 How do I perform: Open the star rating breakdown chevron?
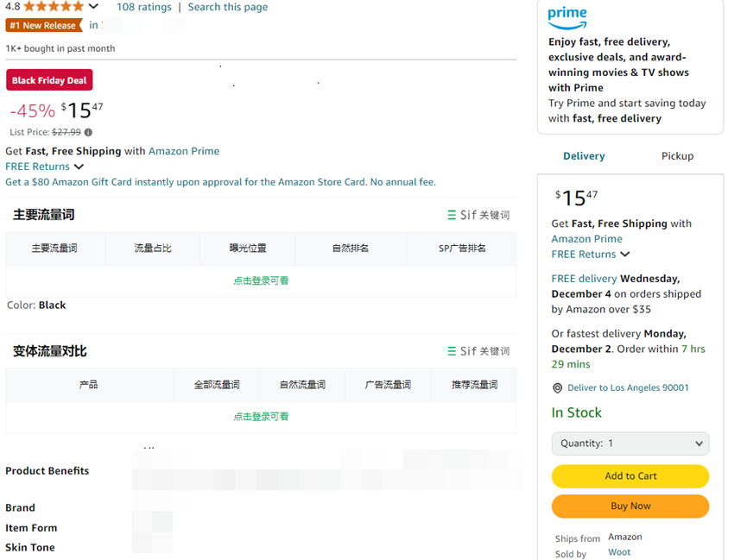93,6
